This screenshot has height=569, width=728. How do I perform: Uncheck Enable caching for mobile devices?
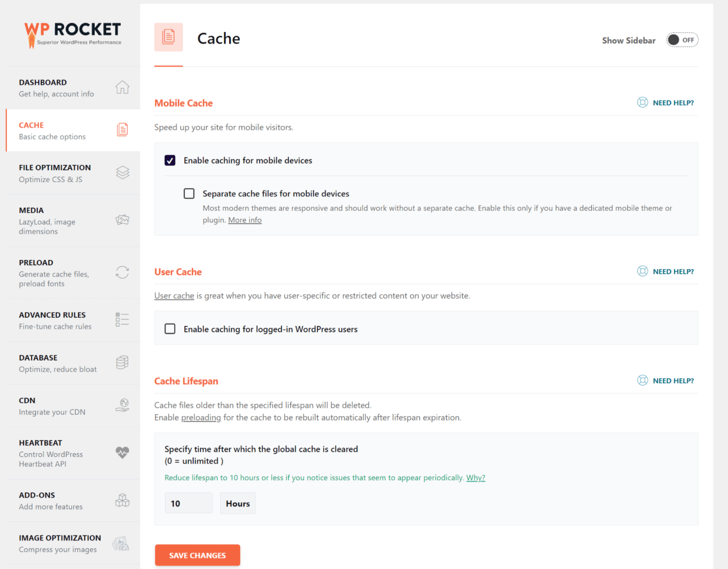(x=170, y=160)
